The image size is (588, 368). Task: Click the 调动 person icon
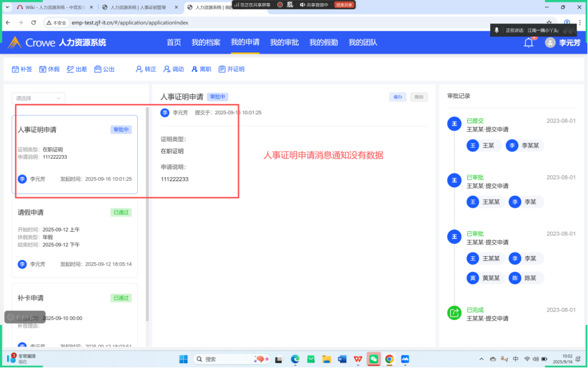(167, 69)
